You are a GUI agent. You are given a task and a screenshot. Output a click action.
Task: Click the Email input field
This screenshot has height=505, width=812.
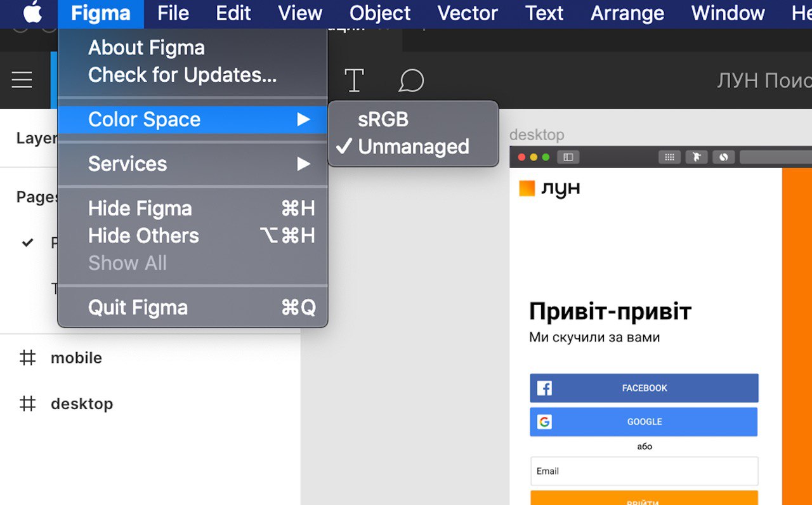tap(644, 471)
